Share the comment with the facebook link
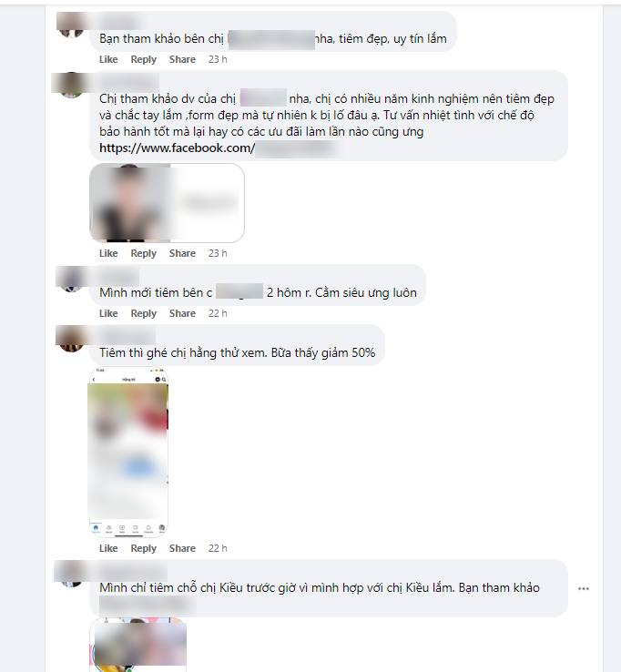The image size is (621, 672). point(182,253)
